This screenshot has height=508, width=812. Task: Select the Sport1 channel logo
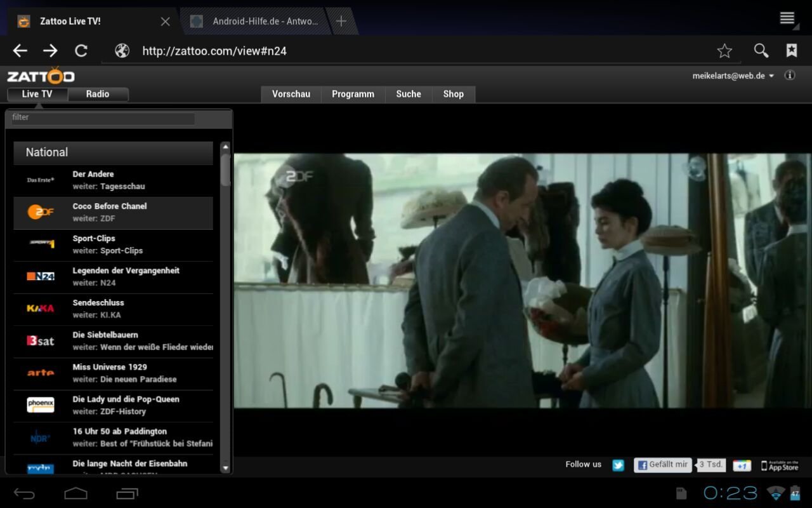coord(41,244)
